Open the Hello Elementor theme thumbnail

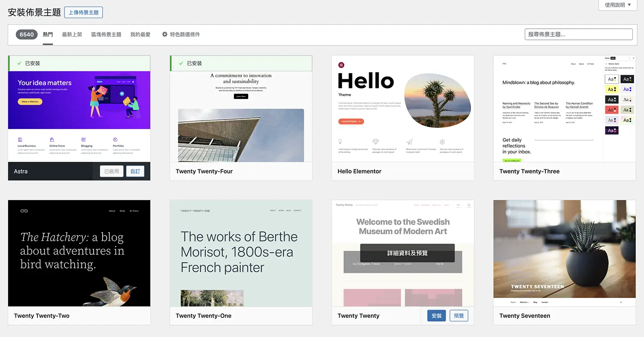click(403, 109)
